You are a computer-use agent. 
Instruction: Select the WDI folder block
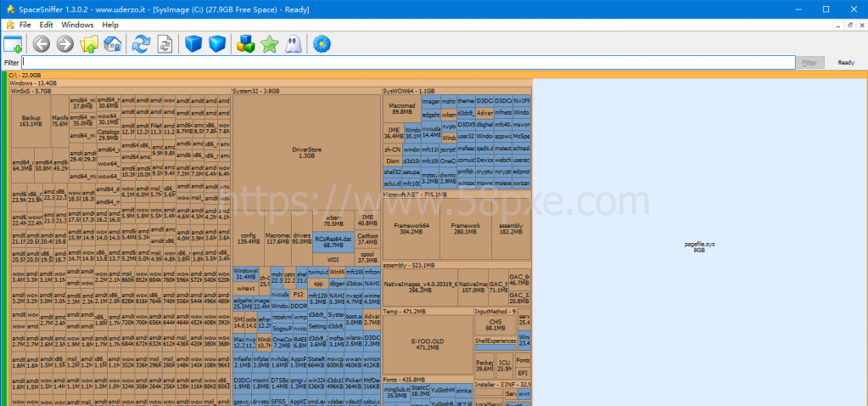(333, 259)
